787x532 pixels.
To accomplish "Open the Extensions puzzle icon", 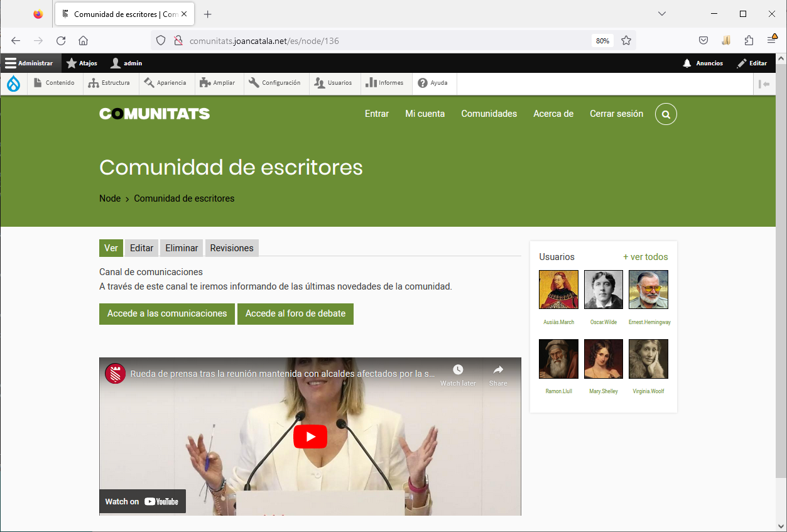I will click(749, 41).
